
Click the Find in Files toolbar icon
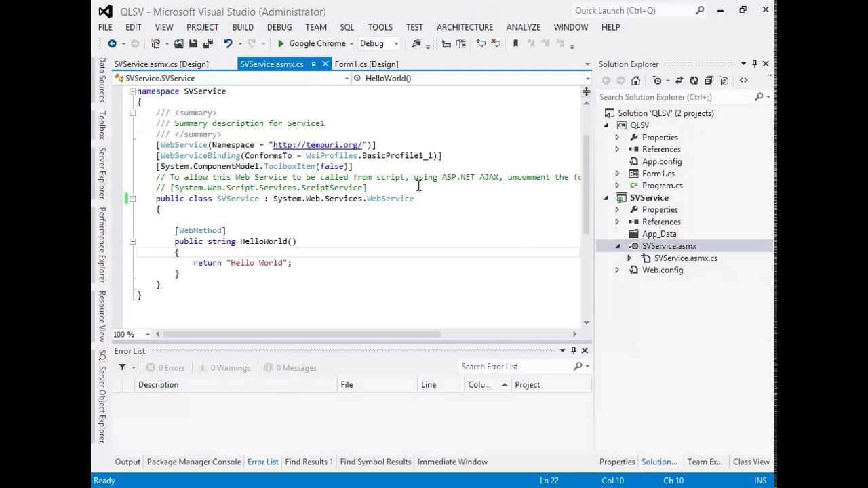tap(416, 43)
